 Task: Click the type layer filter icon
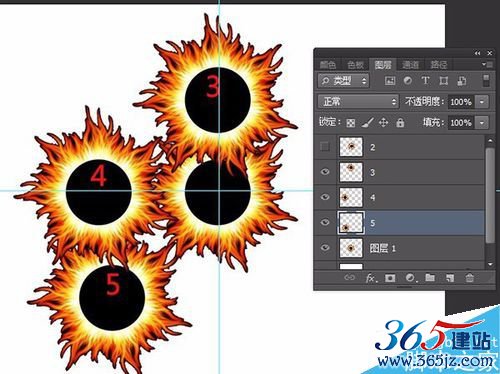click(425, 81)
